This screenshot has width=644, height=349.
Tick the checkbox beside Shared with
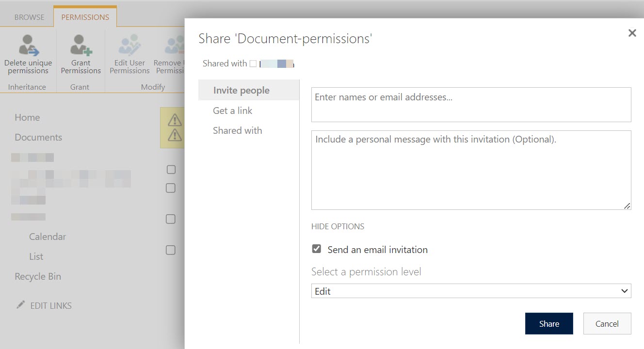pyautogui.click(x=253, y=63)
